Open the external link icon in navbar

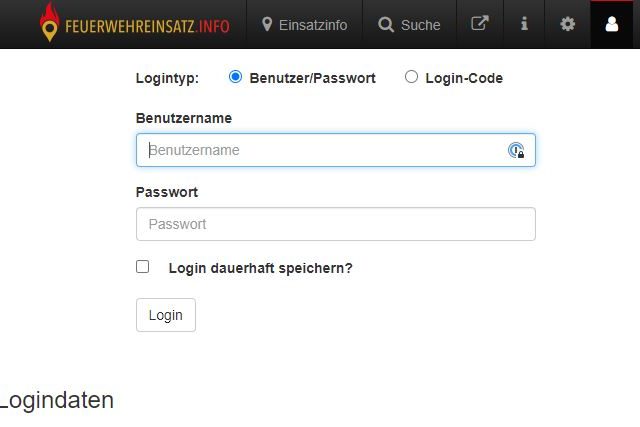tap(480, 24)
